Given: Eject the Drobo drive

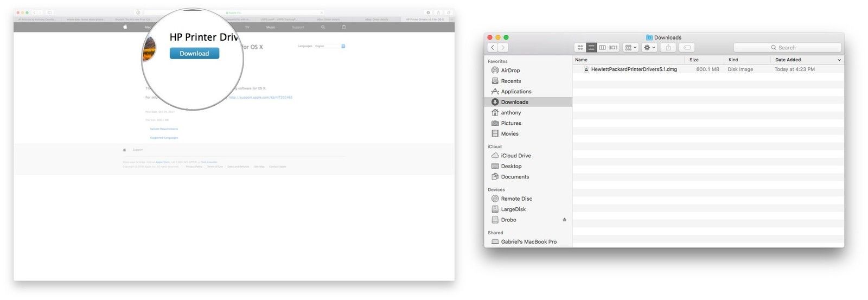Looking at the screenshot, I should 564,220.
